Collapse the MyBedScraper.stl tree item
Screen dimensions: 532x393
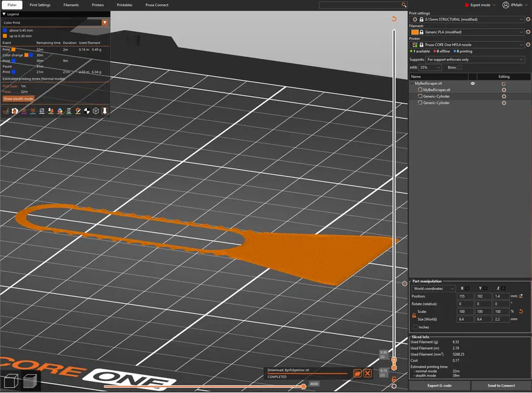point(412,83)
